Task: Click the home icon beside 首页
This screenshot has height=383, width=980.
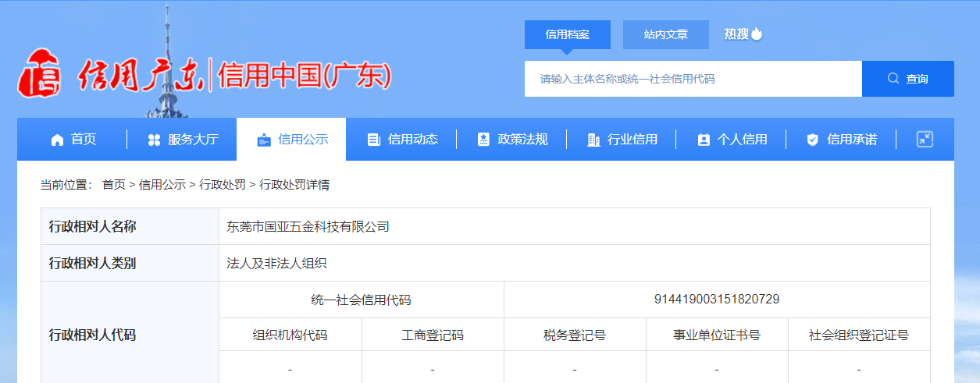Action: pos(57,140)
